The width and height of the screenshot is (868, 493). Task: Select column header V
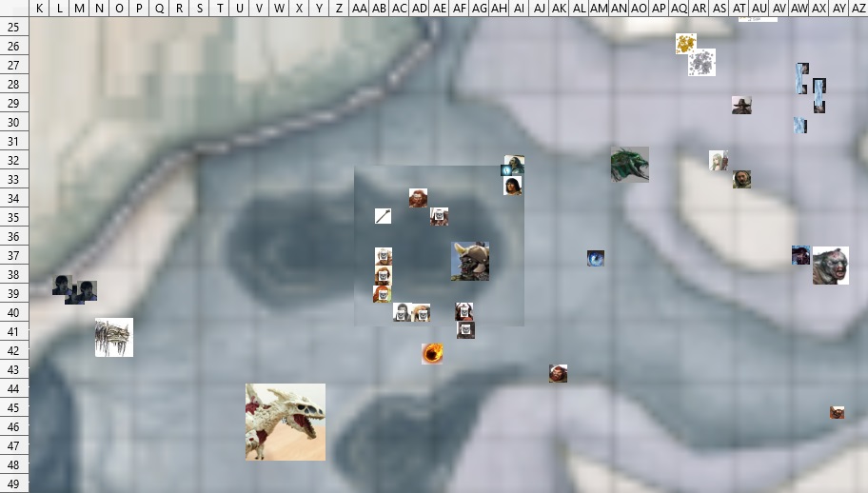[x=259, y=9]
